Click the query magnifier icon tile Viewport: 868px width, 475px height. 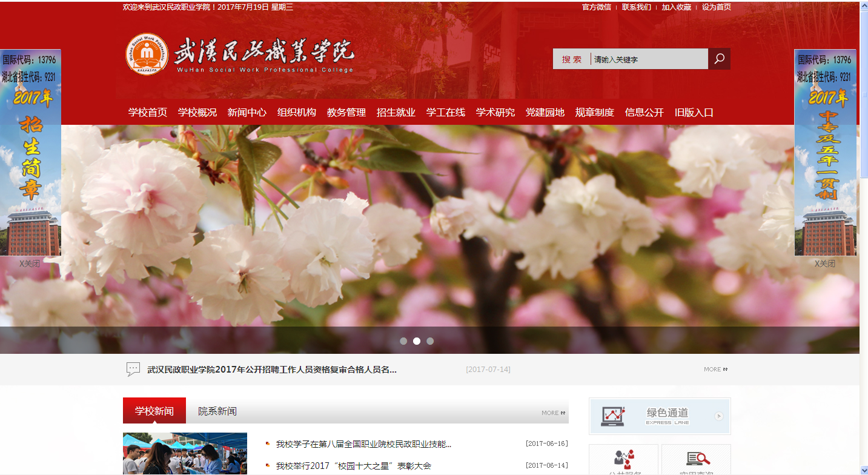tap(696, 459)
